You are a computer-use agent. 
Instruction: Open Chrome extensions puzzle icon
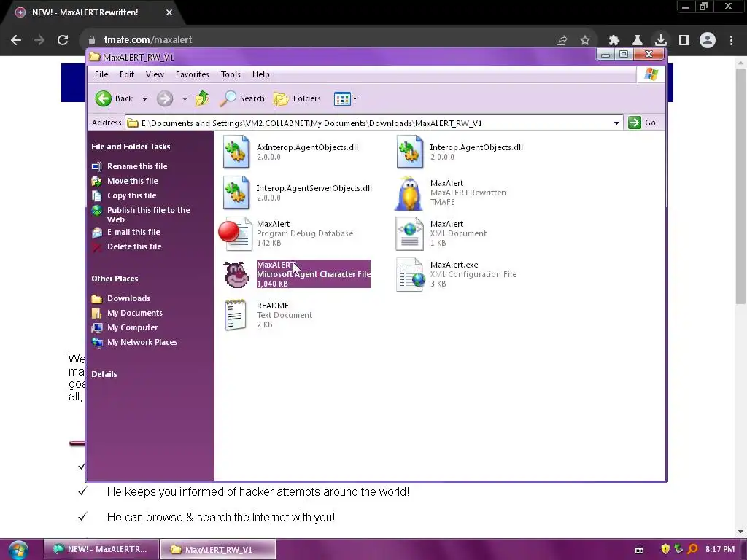click(614, 41)
